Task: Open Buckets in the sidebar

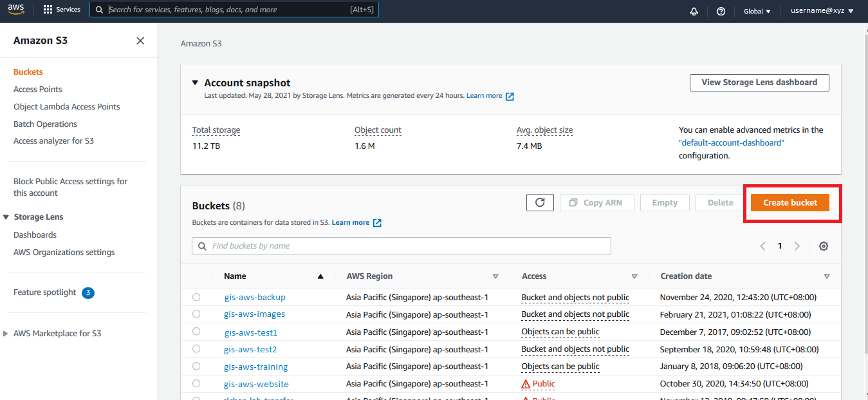Action: click(x=28, y=72)
